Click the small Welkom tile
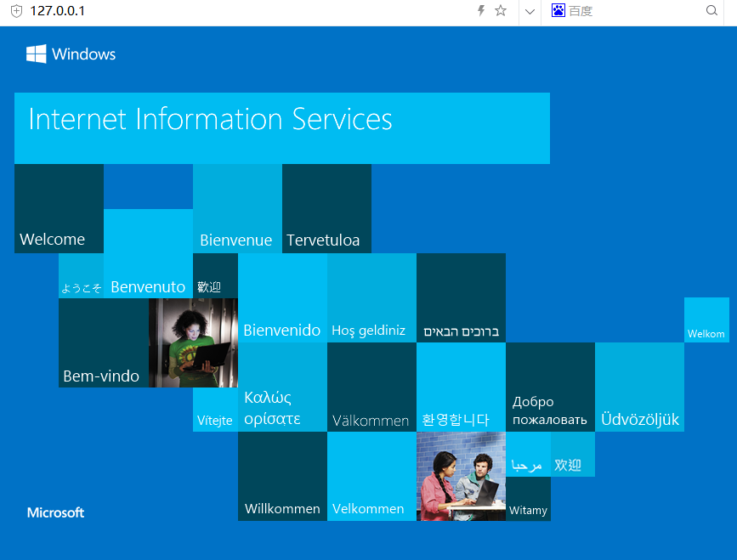Image resolution: width=737 pixels, height=560 pixels. (x=706, y=320)
